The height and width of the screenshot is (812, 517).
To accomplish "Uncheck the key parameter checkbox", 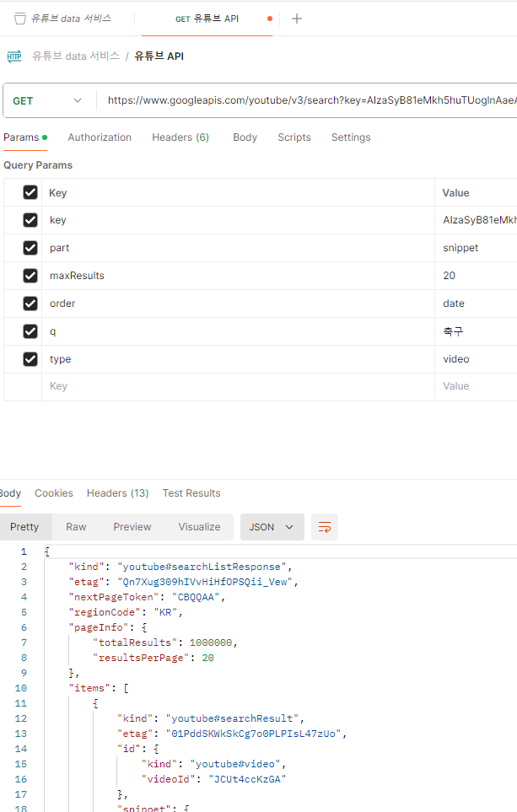I will pyautogui.click(x=30, y=220).
